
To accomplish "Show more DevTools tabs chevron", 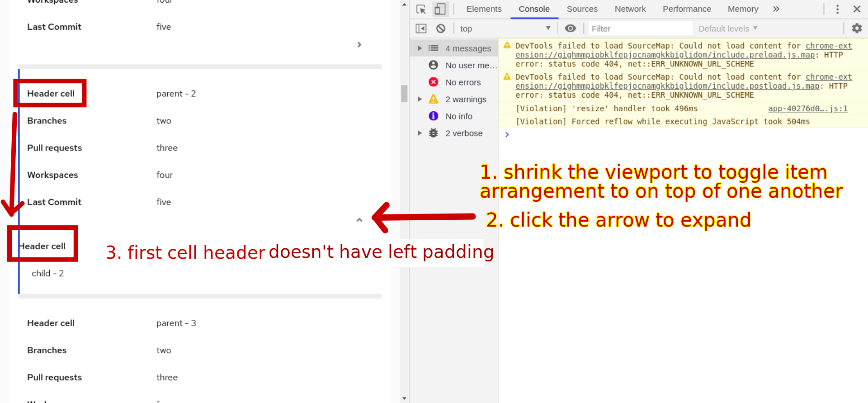I will click(x=776, y=9).
